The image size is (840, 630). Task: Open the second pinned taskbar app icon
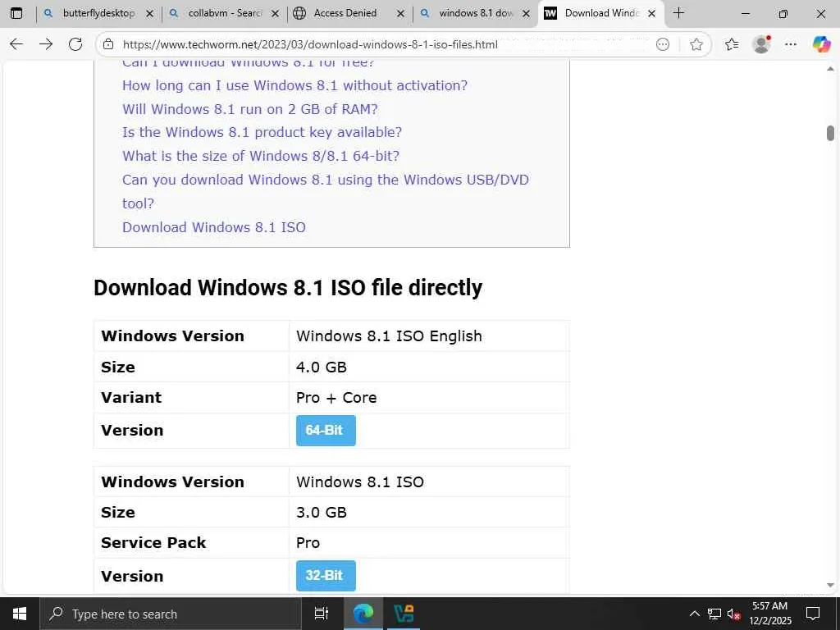(x=404, y=614)
